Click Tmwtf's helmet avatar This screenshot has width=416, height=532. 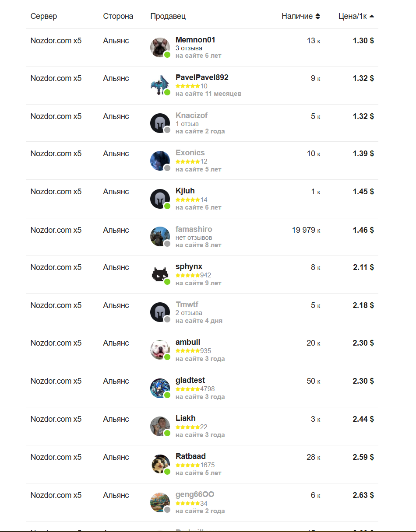(x=160, y=312)
